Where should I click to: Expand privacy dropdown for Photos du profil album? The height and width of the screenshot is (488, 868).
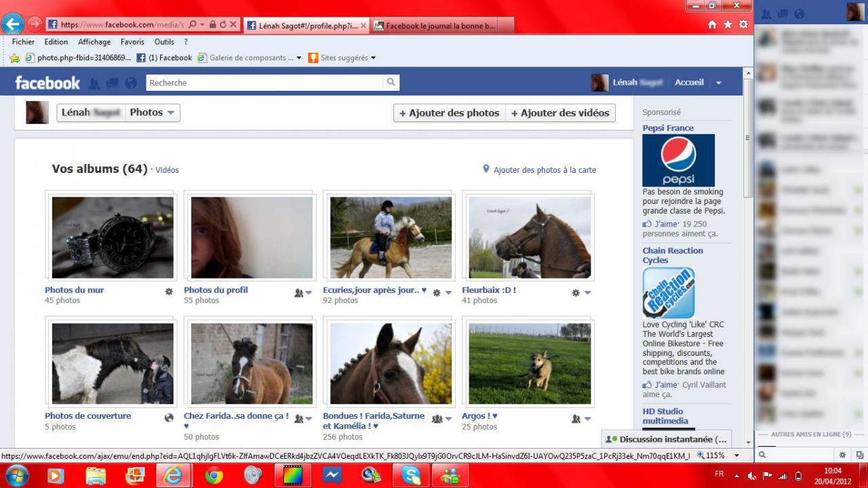pos(303,293)
